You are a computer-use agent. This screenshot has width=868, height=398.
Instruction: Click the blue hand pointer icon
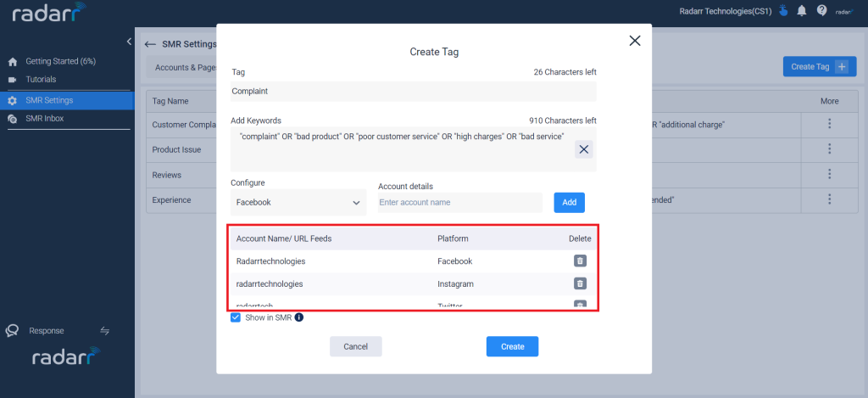pyautogui.click(x=782, y=10)
